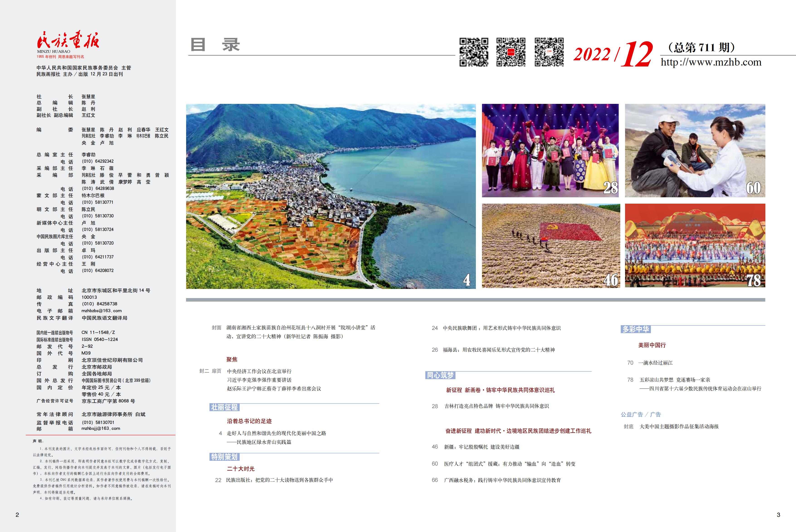Click the CN 11-1548/Z publication number
Image resolution: width=796 pixels, height=532 pixels.
coord(98,332)
